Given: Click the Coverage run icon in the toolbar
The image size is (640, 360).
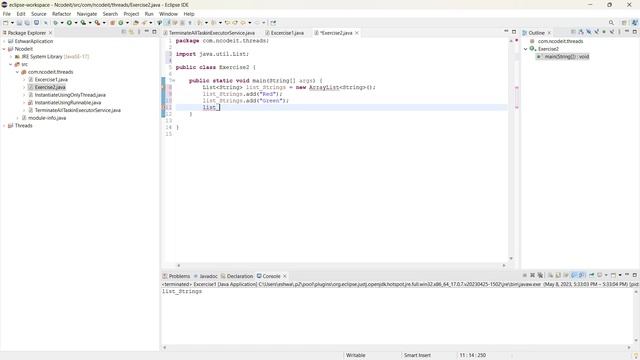Looking at the screenshot, I should [83, 23].
